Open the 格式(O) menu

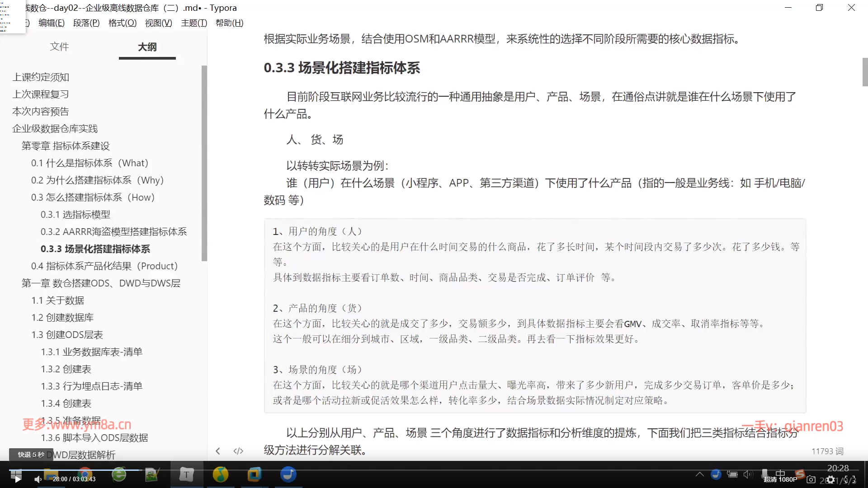(122, 23)
